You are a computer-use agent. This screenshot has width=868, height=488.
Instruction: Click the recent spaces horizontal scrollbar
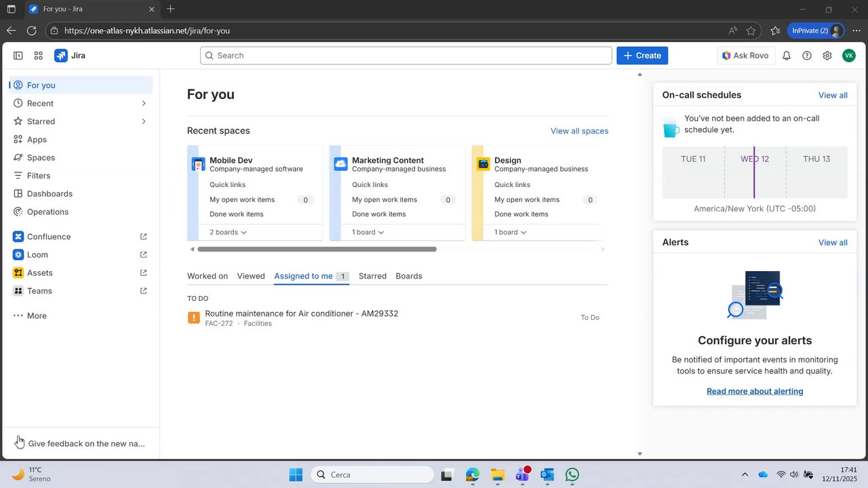(x=317, y=249)
